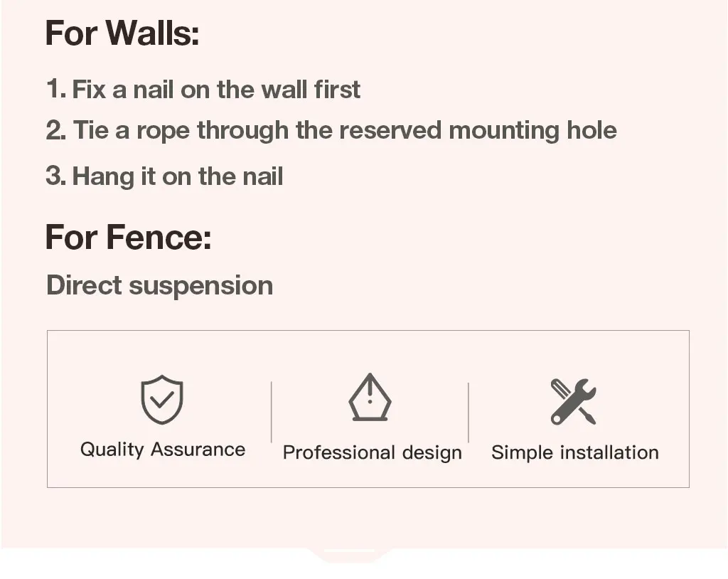Click the number 3 list marker
This screenshot has height=579, width=728.
(55, 176)
